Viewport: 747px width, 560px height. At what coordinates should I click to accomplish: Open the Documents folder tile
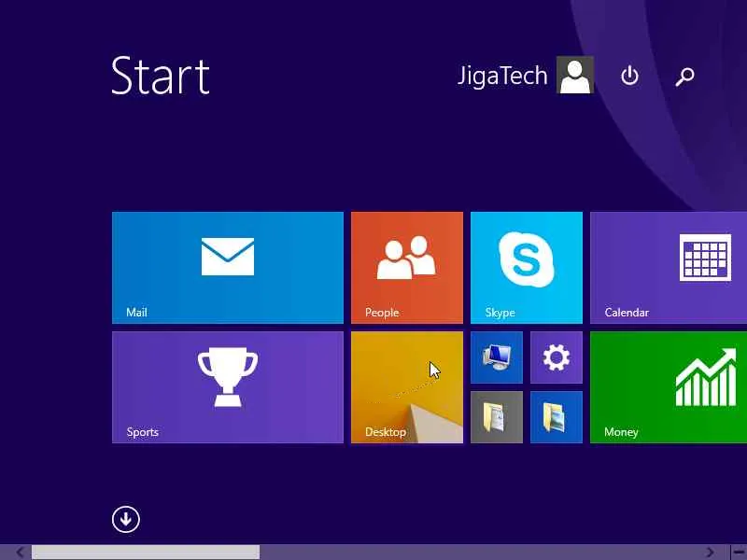coord(497,417)
